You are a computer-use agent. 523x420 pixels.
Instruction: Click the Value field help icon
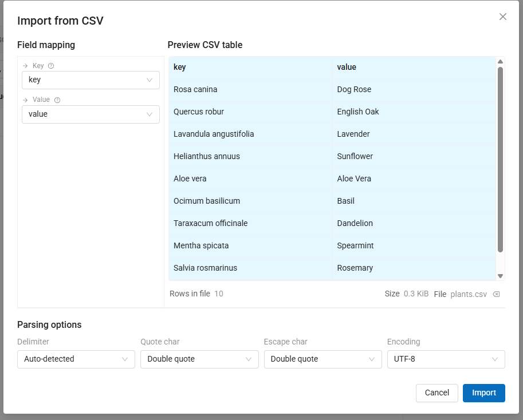pos(57,100)
